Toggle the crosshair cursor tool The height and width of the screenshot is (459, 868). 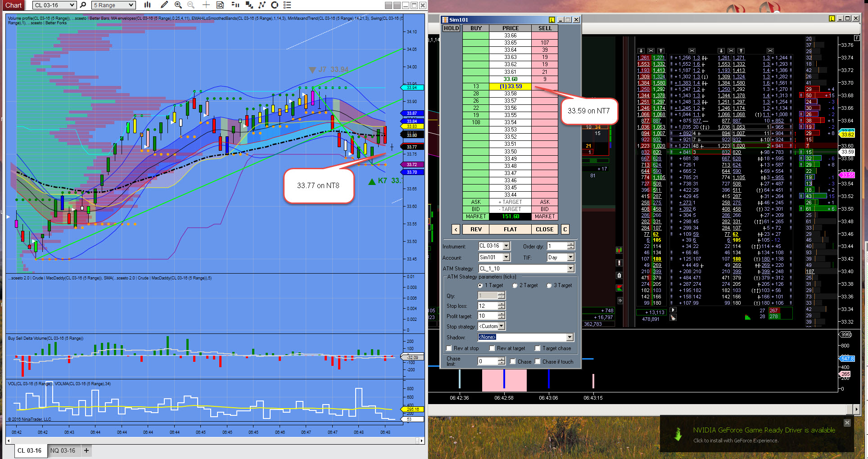pyautogui.click(x=206, y=5)
